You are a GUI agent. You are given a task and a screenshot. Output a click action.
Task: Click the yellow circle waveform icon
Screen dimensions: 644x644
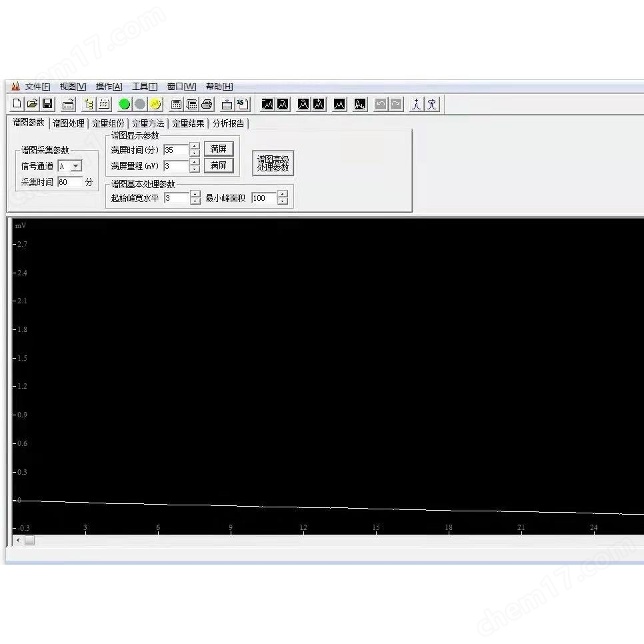click(x=155, y=104)
